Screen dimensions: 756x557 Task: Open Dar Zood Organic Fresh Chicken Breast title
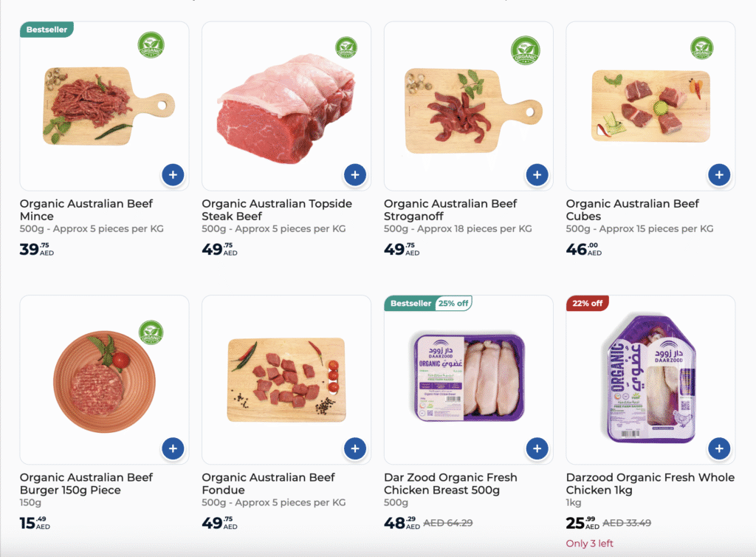[x=450, y=484]
